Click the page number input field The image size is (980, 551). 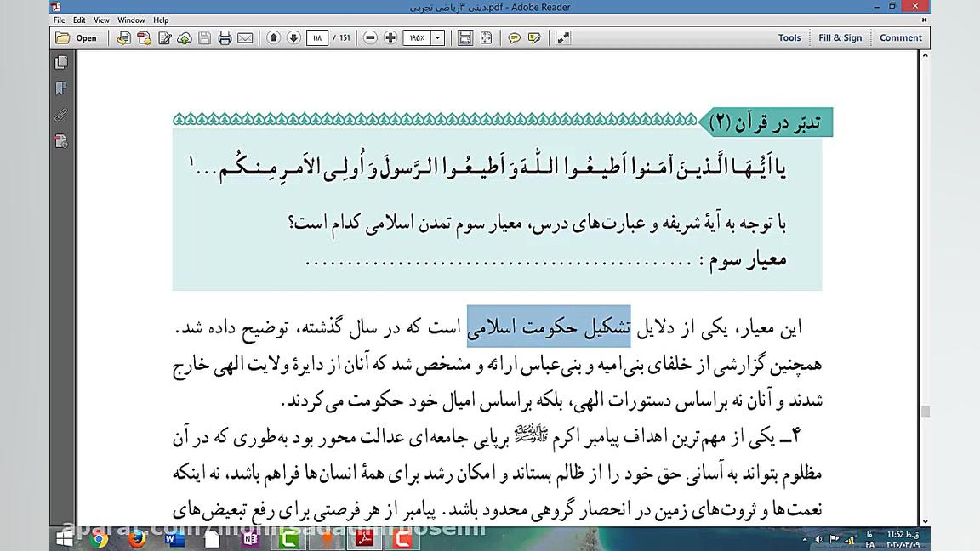317,38
